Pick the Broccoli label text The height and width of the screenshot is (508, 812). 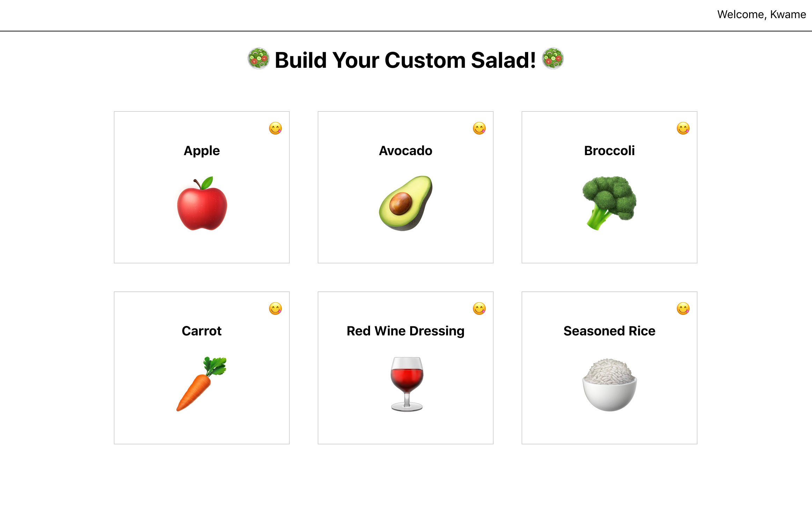[x=609, y=151]
